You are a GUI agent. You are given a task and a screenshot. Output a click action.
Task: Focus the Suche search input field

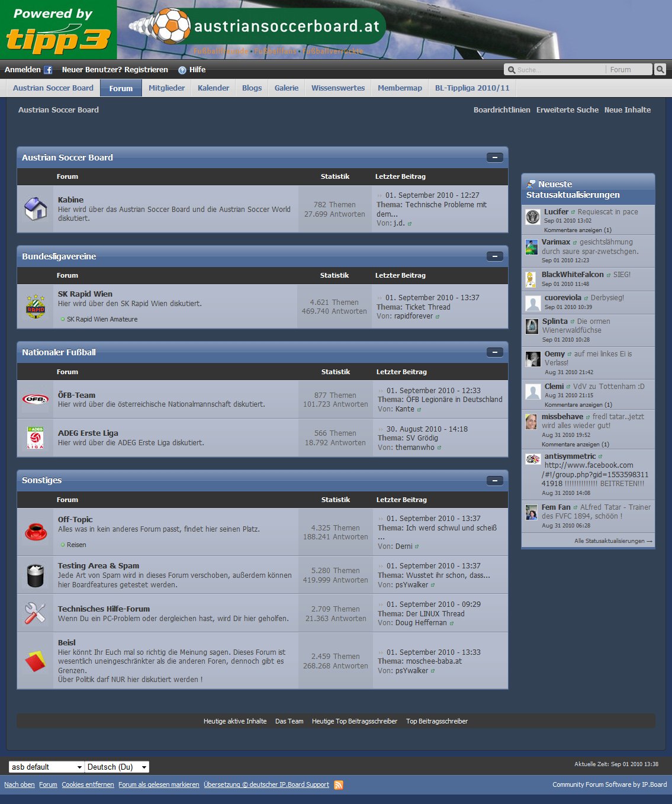[x=560, y=70]
